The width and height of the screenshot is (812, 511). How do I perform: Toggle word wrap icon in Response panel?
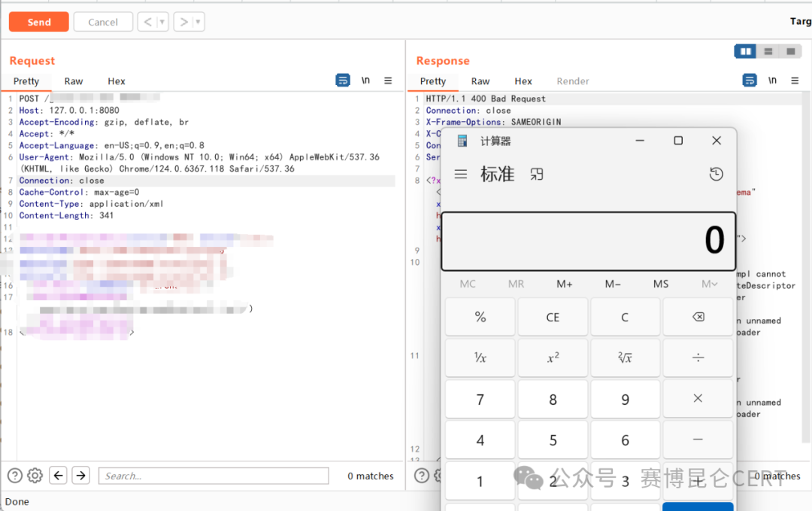(x=750, y=81)
